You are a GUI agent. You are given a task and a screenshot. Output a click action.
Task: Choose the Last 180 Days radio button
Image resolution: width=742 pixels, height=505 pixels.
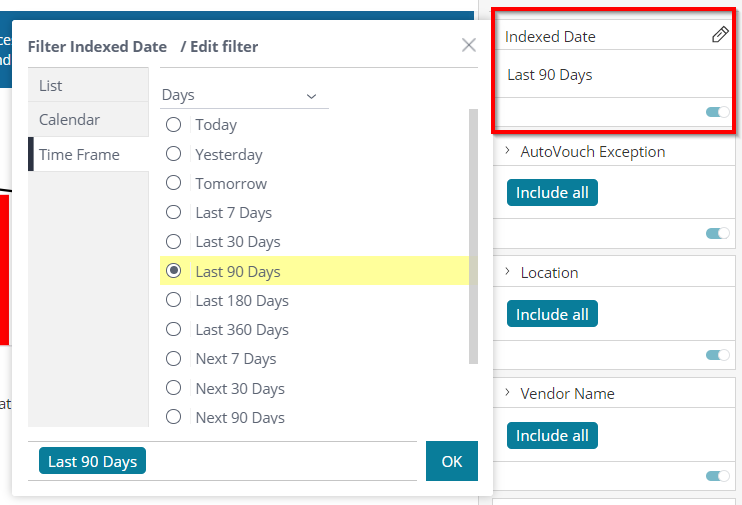click(x=173, y=300)
